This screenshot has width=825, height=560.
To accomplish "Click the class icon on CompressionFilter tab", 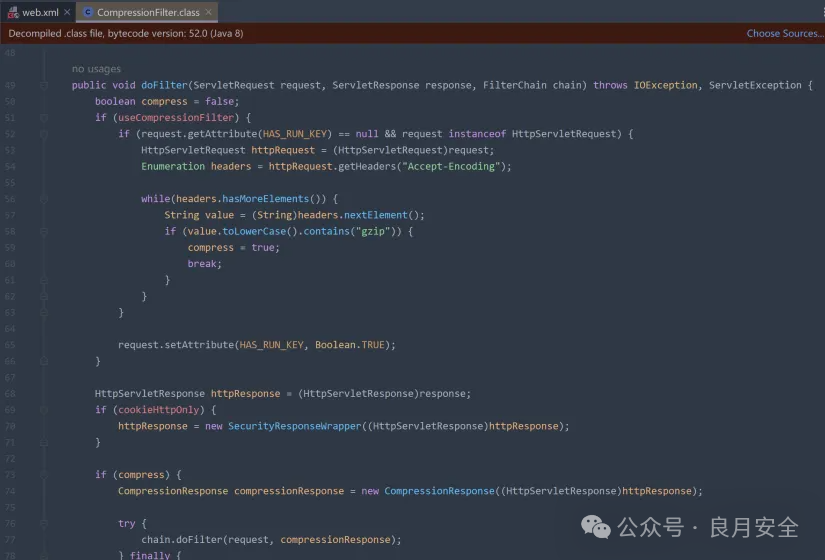I will click(88, 12).
